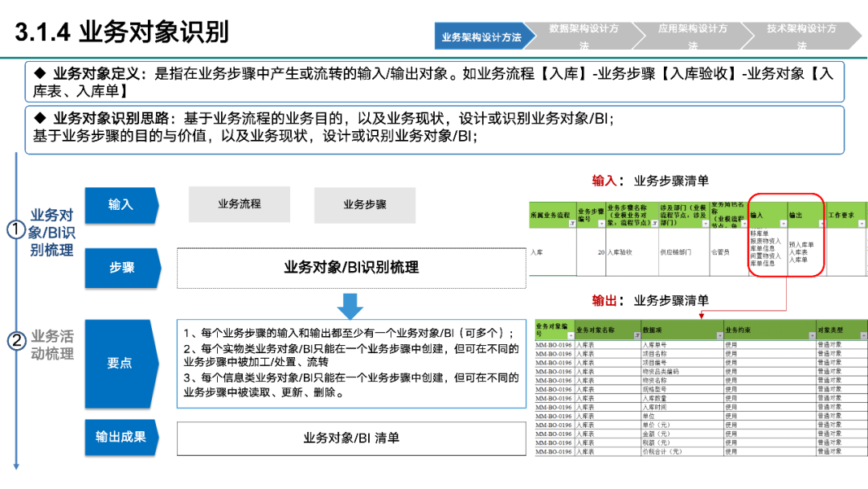This screenshot has height=489, width=868.
Task: Click the 入库单号 data item cell
Action: point(682,345)
